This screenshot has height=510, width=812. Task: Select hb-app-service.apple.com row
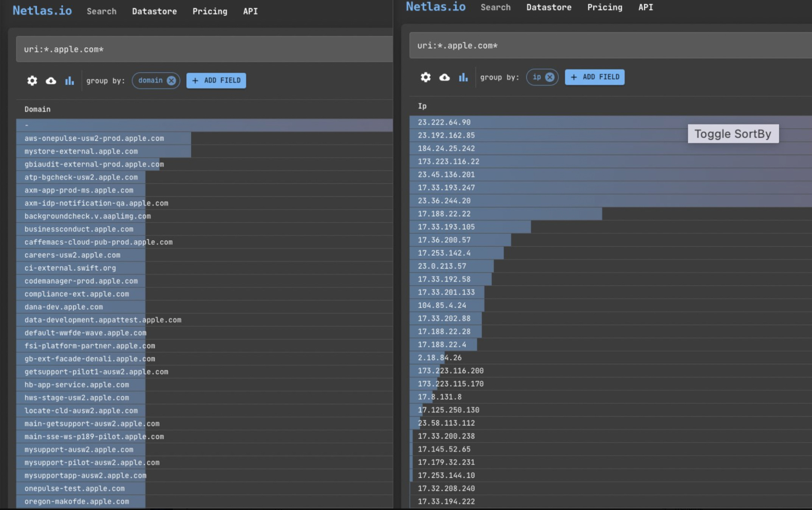[204, 385]
